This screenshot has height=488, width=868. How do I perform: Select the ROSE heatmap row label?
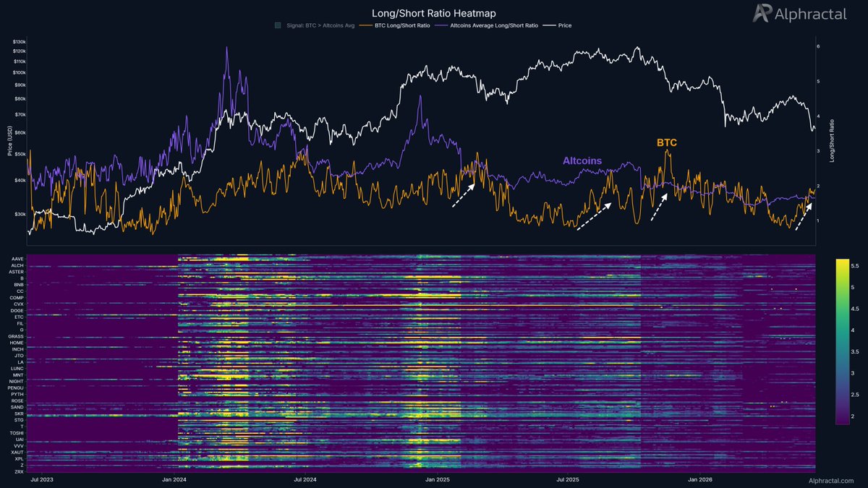pos(18,401)
